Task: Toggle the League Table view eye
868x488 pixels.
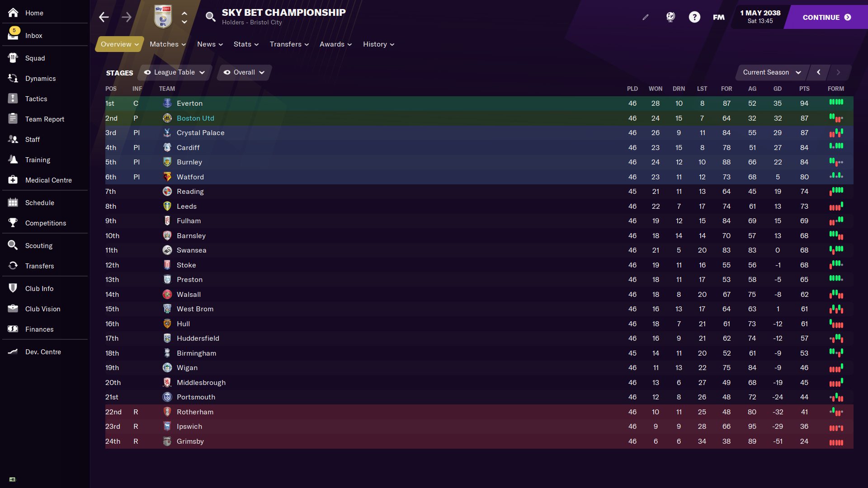Action: [x=147, y=72]
